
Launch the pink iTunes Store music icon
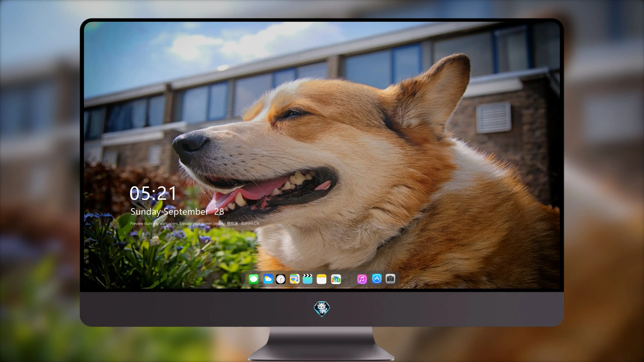362,279
